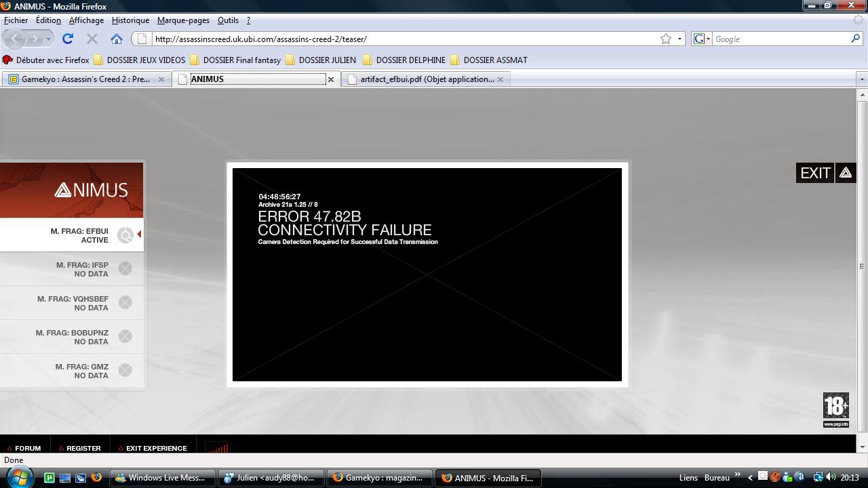Open the Débuter avec Firefox bookmark
The width and height of the screenshot is (868, 488).
(x=46, y=60)
